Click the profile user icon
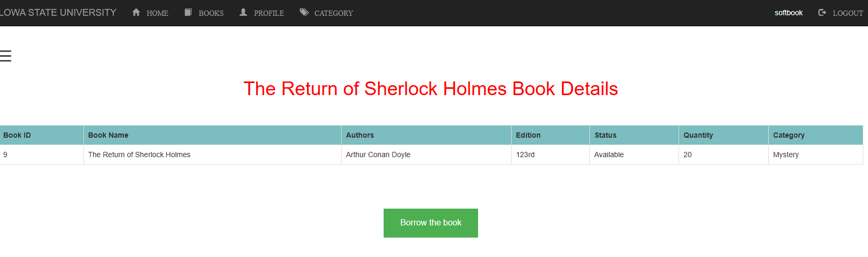The height and width of the screenshot is (257, 868). (x=244, y=12)
